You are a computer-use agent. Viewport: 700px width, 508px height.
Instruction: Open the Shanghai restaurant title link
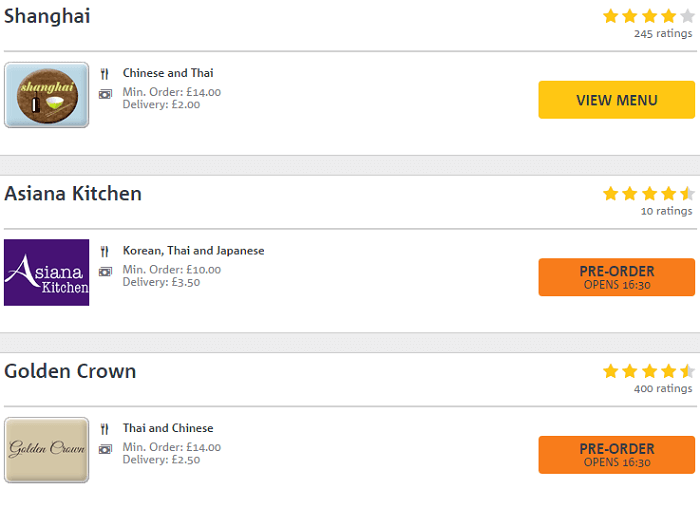point(47,16)
